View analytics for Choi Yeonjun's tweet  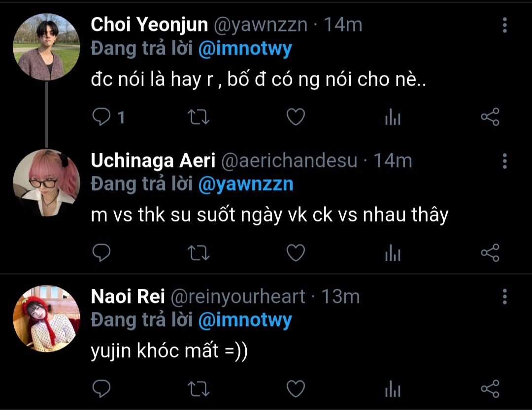(x=393, y=118)
